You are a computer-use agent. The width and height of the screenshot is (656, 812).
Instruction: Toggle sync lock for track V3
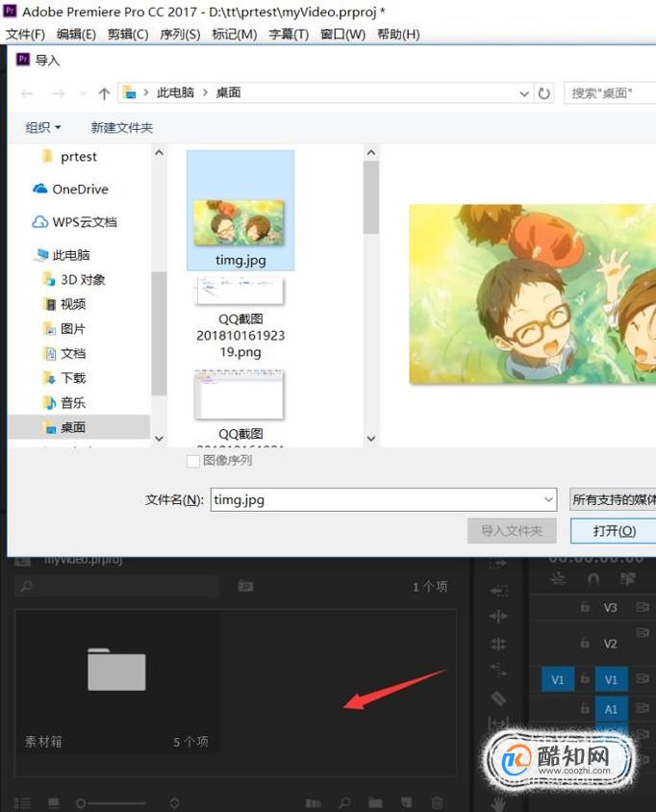tap(643, 607)
